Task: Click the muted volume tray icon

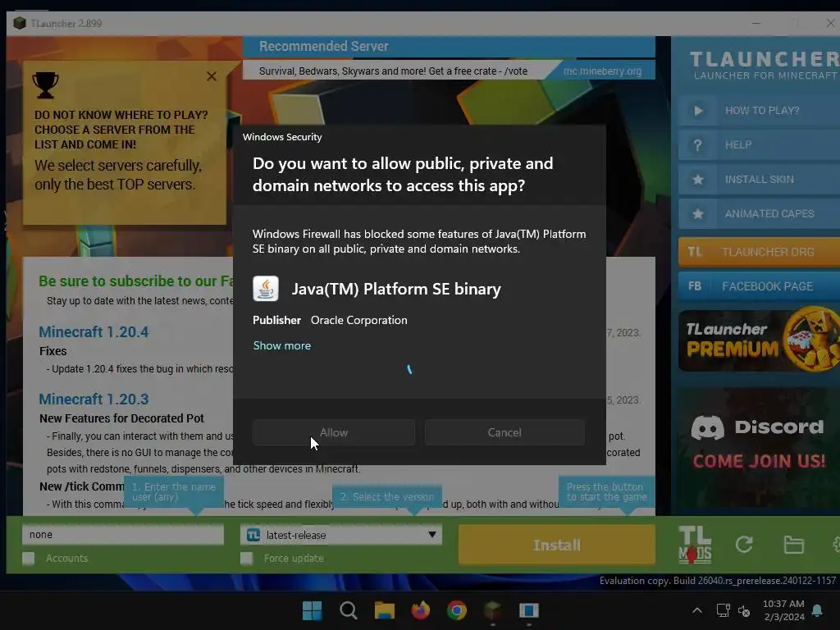Action: click(x=744, y=610)
